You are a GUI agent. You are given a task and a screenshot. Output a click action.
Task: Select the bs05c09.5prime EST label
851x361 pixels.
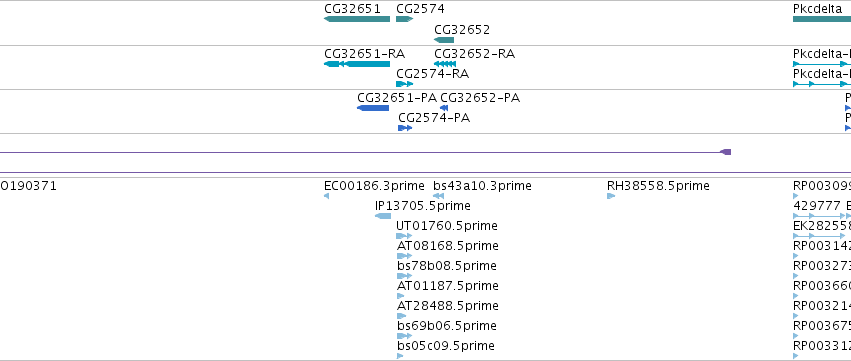tap(446, 346)
